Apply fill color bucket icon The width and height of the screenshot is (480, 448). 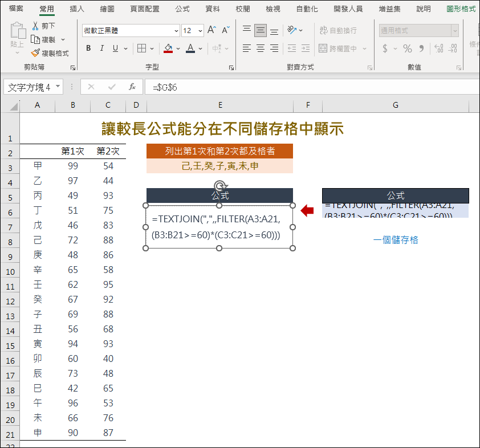click(x=168, y=48)
